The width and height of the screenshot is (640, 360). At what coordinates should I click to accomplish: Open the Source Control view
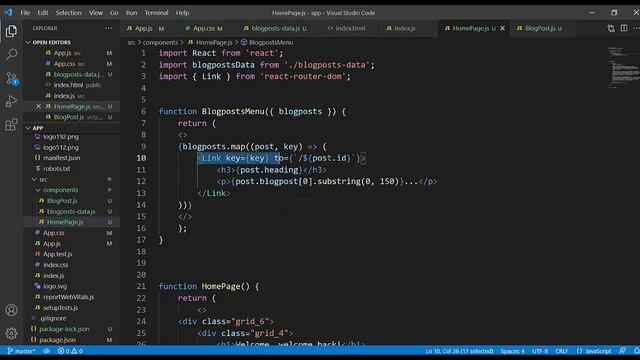coord(11,78)
